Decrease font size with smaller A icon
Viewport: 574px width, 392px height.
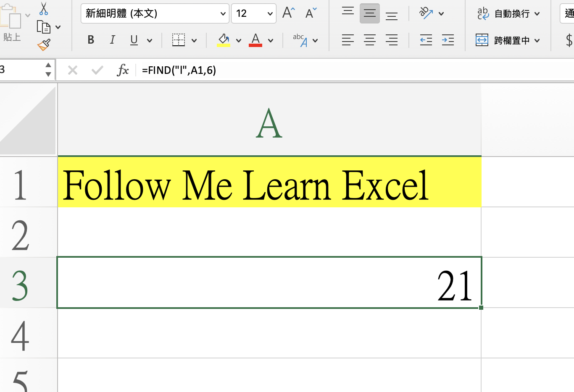pyautogui.click(x=311, y=13)
